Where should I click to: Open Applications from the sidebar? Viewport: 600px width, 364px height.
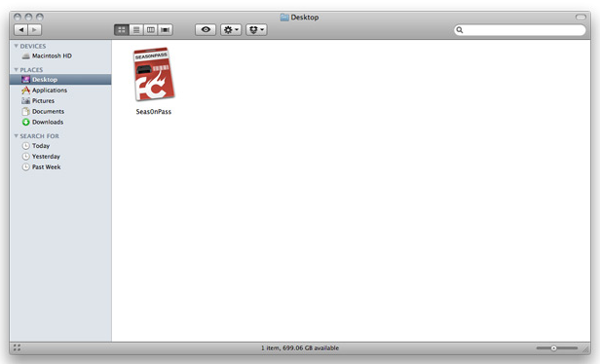[60, 91]
